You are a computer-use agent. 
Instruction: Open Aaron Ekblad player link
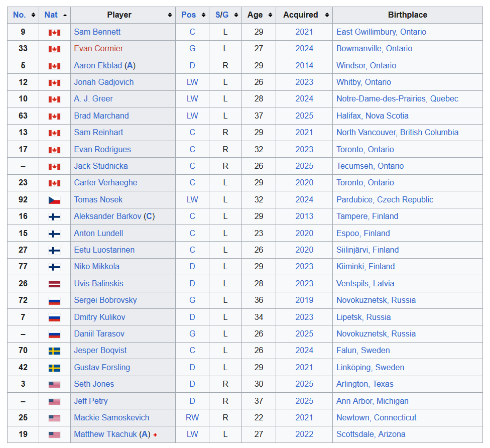tap(98, 65)
